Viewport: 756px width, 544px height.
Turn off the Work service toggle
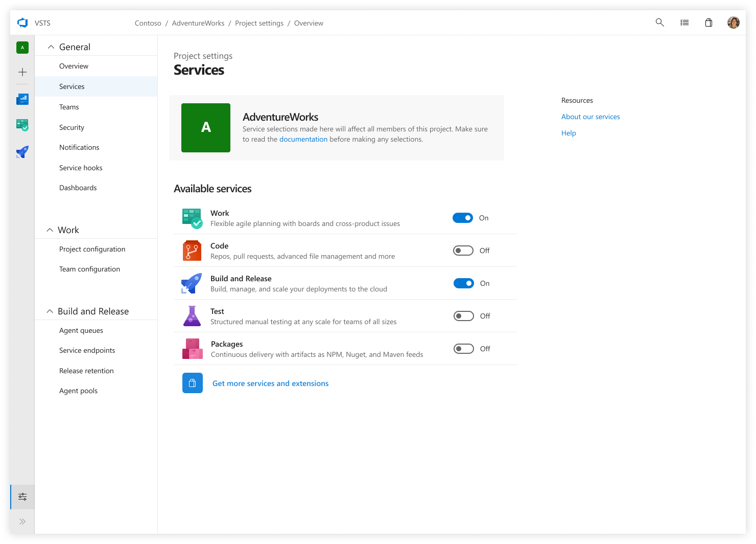463,218
